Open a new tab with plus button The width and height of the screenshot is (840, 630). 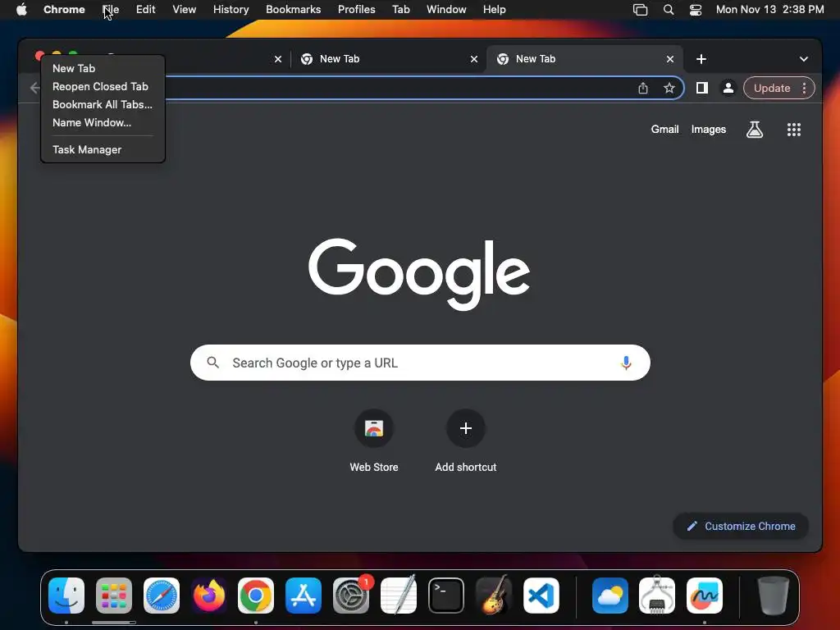tap(701, 59)
